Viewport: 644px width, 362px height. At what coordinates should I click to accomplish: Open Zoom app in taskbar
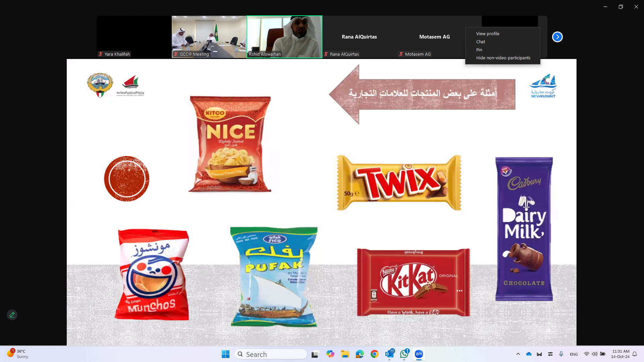[x=419, y=354]
